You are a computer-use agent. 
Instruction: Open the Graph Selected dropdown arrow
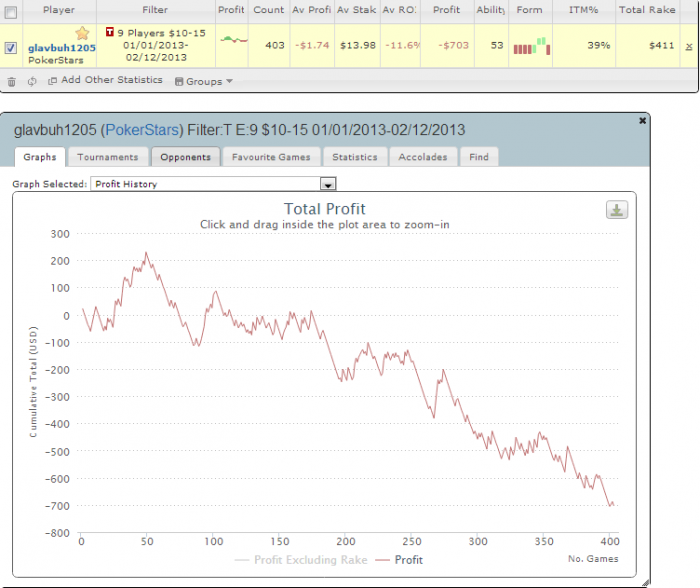(x=328, y=184)
